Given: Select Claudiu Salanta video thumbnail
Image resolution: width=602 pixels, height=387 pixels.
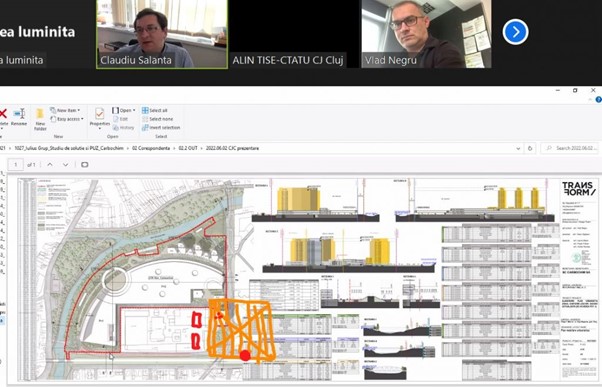Looking at the screenshot, I should pyautogui.click(x=162, y=34).
